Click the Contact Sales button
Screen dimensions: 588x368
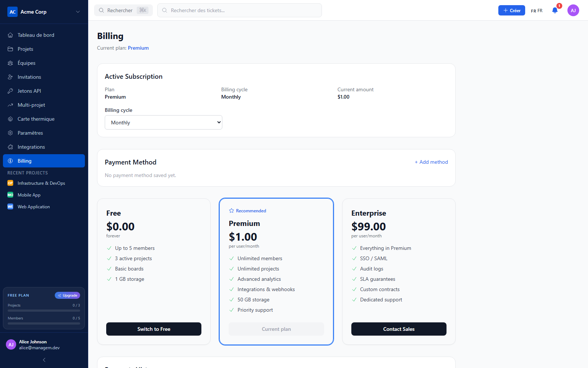399,329
